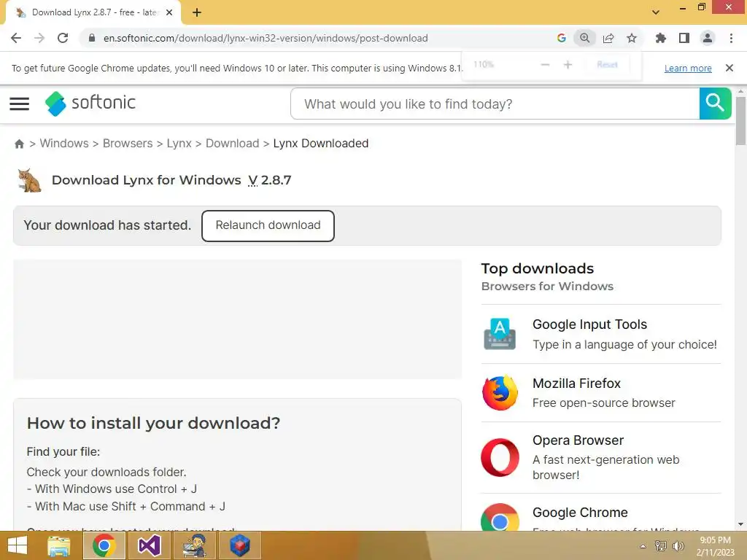Viewport: 747px width, 560px height.
Task: Open the volume speaker tray icon
Action: [678, 546]
